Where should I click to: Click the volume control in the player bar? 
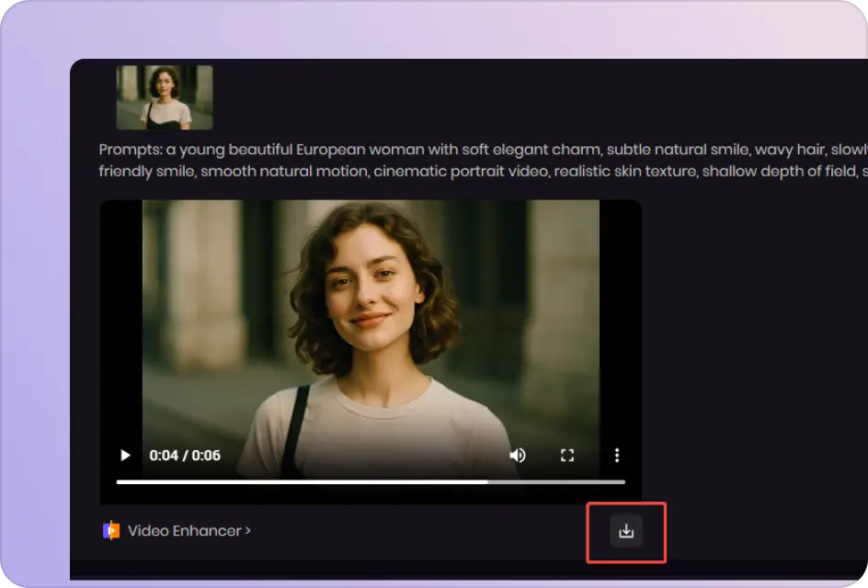(518, 455)
